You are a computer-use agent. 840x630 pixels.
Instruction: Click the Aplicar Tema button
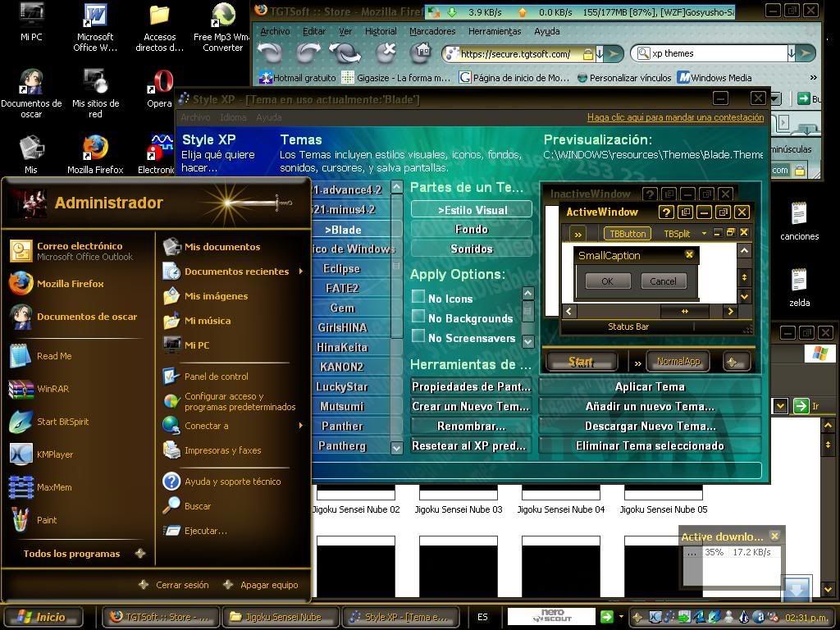click(x=650, y=387)
